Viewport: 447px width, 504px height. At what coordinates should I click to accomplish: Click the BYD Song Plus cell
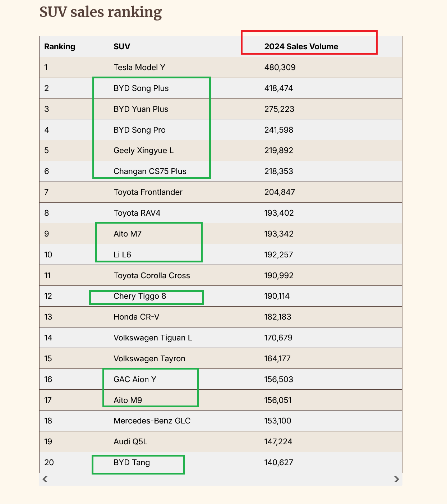point(141,88)
